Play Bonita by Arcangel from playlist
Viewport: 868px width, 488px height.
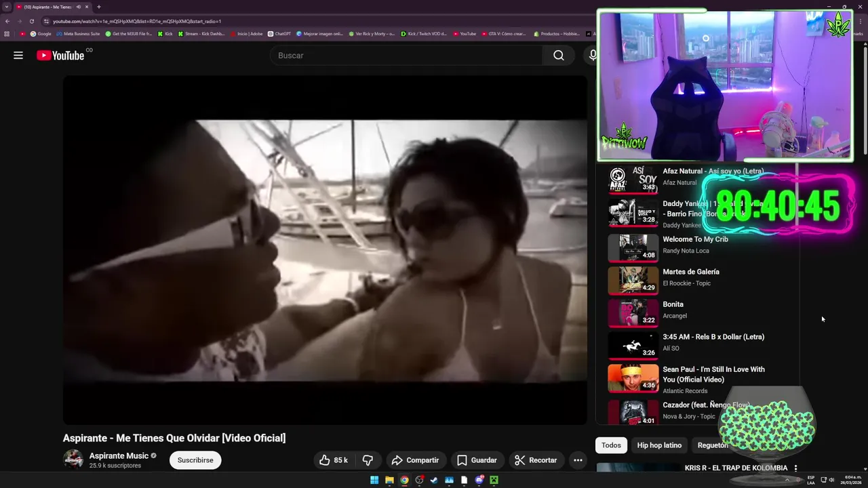(673, 304)
